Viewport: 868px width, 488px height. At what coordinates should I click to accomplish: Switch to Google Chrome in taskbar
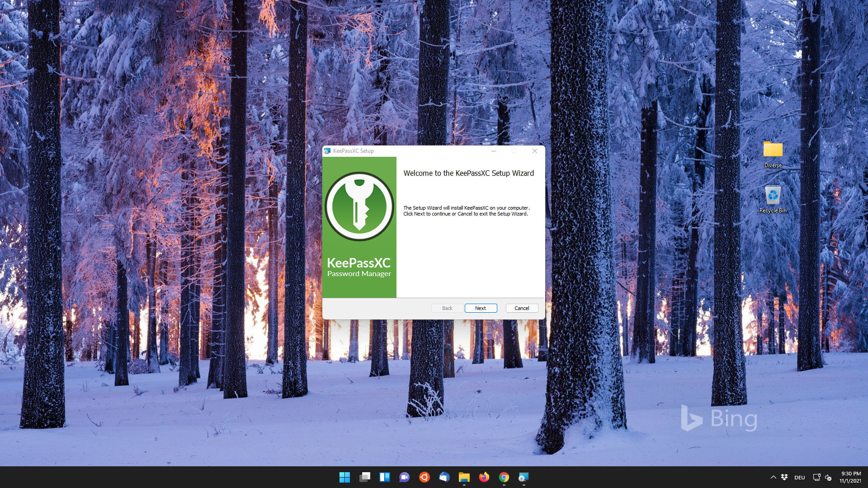pos(504,477)
